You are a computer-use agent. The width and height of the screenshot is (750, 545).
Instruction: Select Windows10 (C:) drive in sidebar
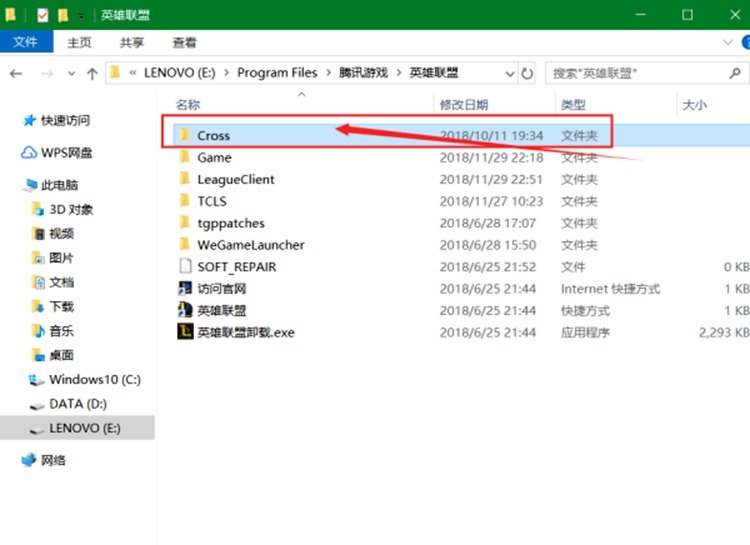(95, 379)
